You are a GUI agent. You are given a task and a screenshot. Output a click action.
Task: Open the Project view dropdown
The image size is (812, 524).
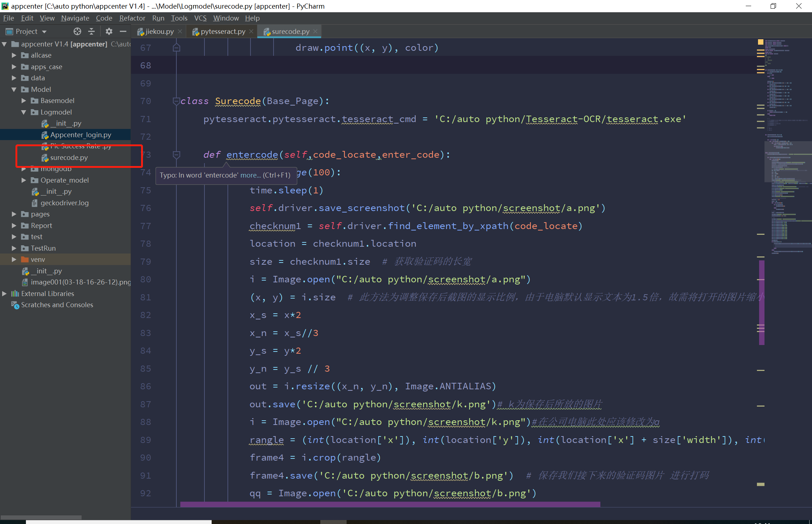(x=44, y=32)
